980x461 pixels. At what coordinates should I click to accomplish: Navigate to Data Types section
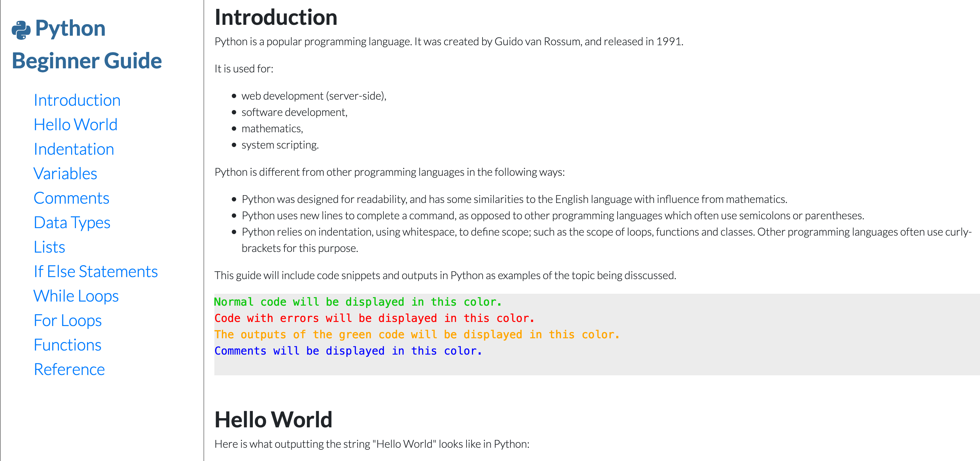click(72, 223)
